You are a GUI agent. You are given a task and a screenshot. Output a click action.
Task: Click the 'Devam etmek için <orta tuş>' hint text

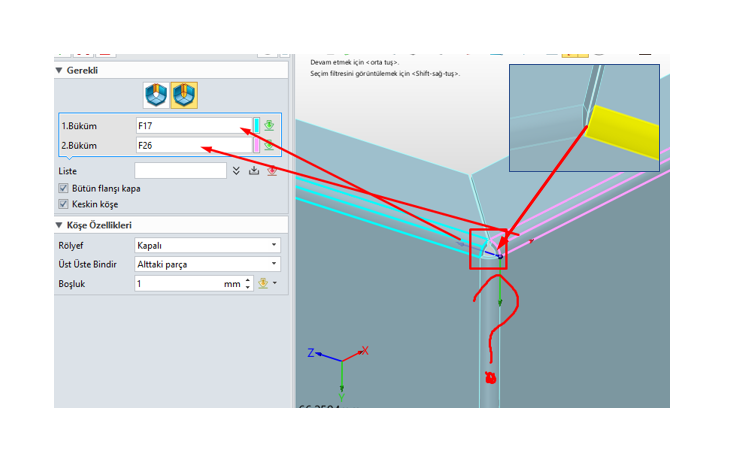(354, 62)
